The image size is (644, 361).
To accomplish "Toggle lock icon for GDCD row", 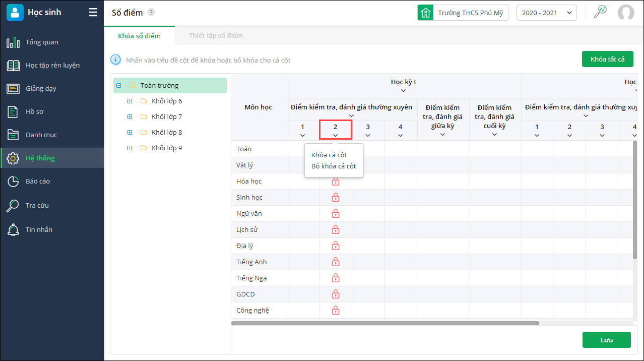I will pyautogui.click(x=336, y=294).
